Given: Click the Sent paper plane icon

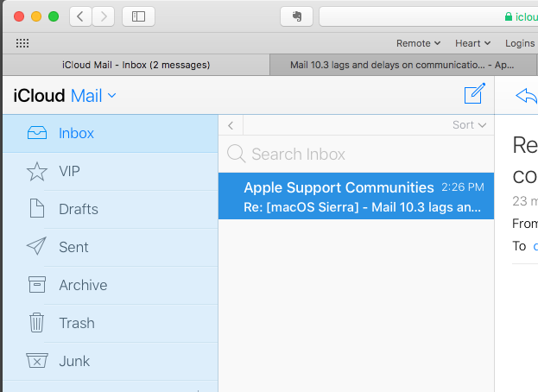Looking at the screenshot, I should (x=36, y=246).
